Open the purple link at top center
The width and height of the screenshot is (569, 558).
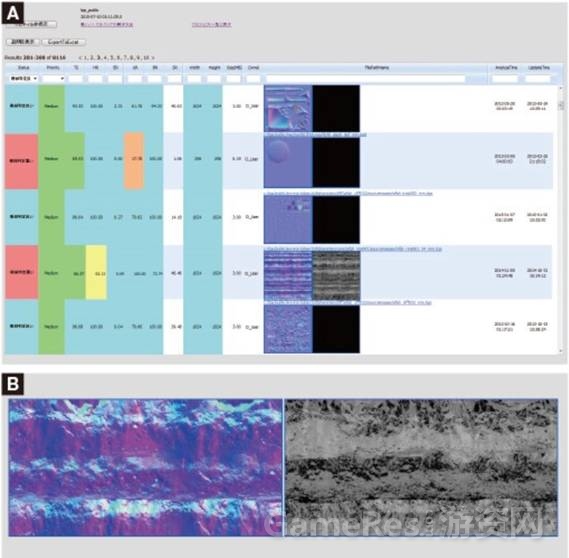coord(212,25)
